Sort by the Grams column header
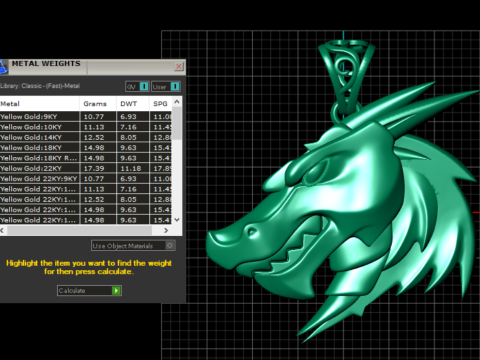The image size is (480, 360). [98, 104]
